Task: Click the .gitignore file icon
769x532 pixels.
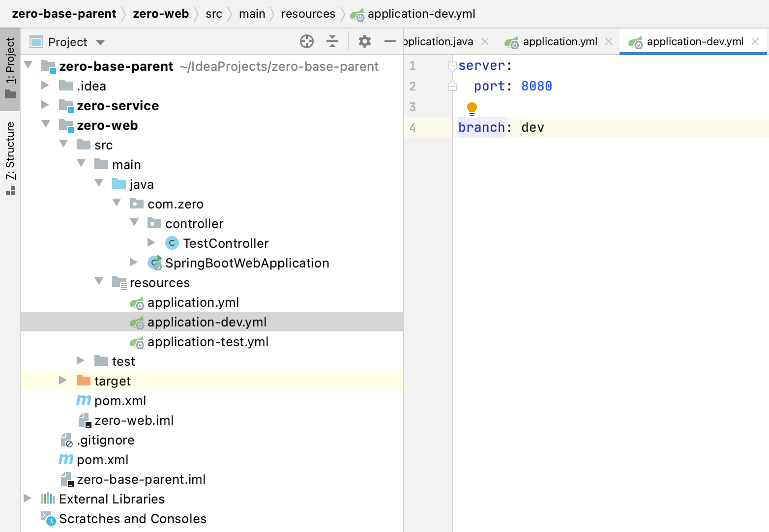Action: [66, 440]
